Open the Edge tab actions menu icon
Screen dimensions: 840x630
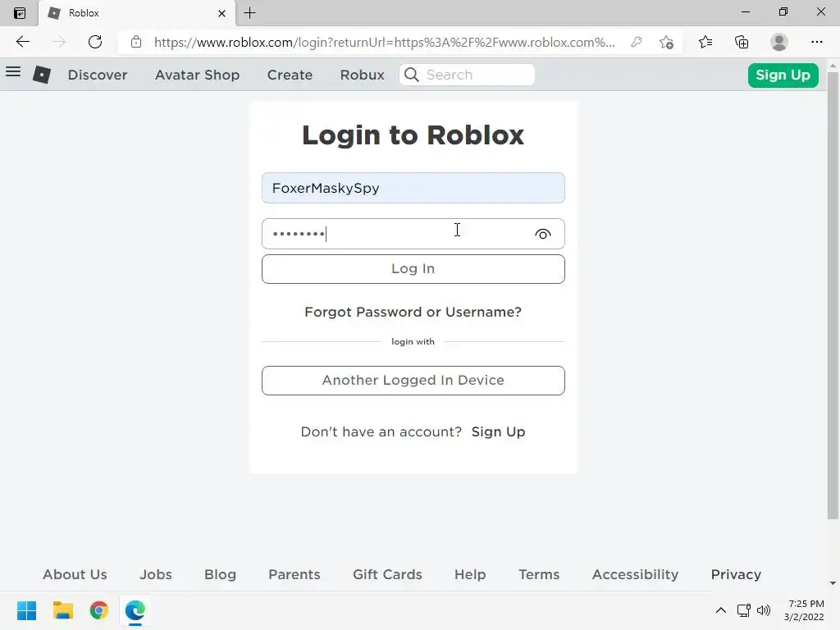(20, 13)
